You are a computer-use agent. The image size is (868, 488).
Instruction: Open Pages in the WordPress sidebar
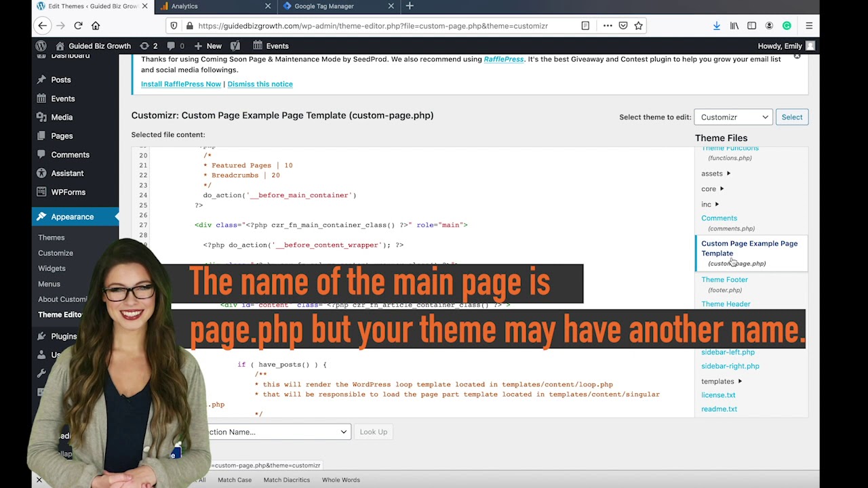click(x=62, y=136)
